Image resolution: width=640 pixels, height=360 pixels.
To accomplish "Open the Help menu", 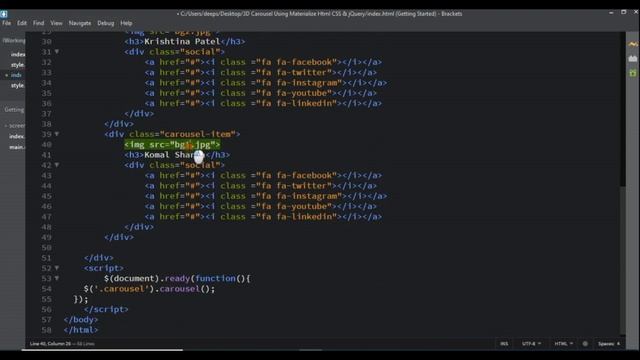I will (126, 23).
